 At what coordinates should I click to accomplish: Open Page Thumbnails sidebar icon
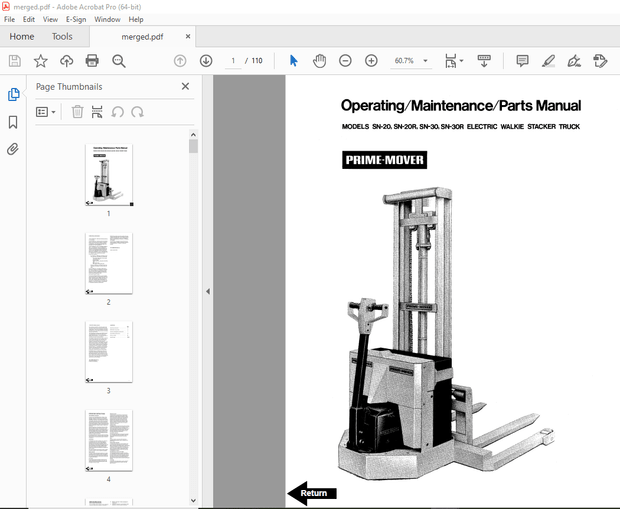coord(13,95)
